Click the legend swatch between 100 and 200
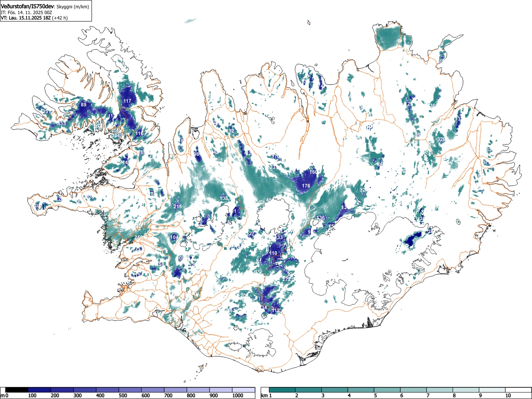Image resolution: width=532 pixels, height=399 pixels. pyautogui.click(x=39, y=390)
